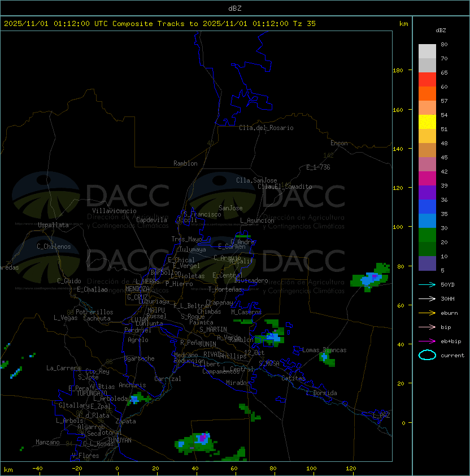
Task: Click the cyan current ellipse icon
Action: (x=427, y=355)
